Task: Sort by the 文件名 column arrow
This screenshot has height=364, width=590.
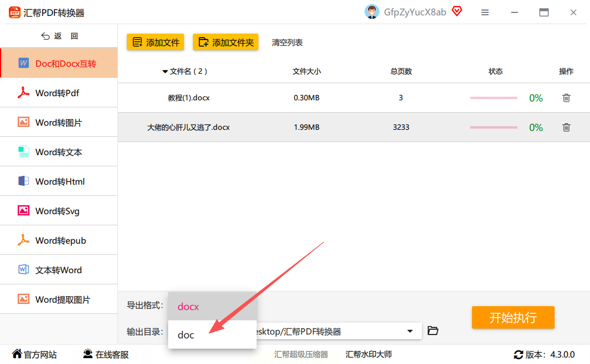Action: coord(165,71)
